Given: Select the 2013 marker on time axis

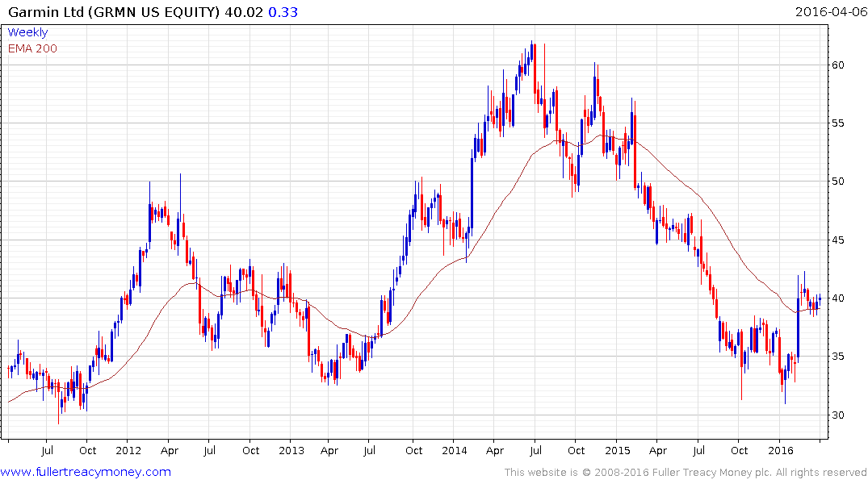Looking at the screenshot, I should (291, 450).
